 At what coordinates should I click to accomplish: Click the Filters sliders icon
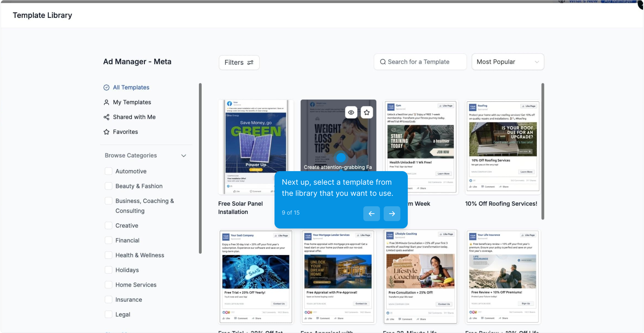point(250,63)
